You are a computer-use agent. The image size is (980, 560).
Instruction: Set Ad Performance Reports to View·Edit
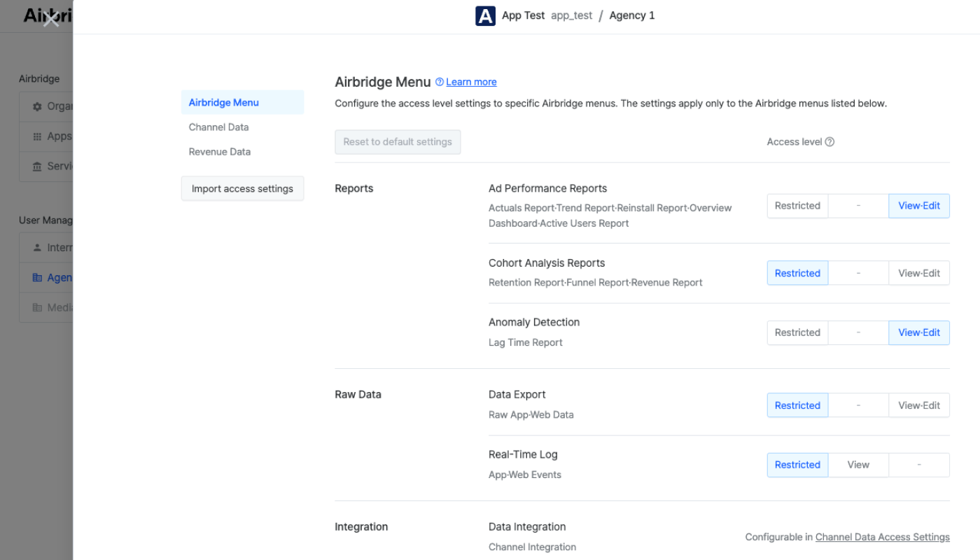pyautogui.click(x=919, y=206)
